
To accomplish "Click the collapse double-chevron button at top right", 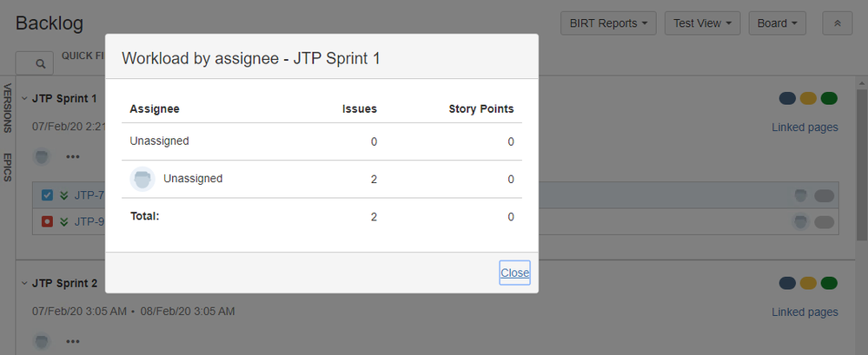I will click(x=837, y=23).
